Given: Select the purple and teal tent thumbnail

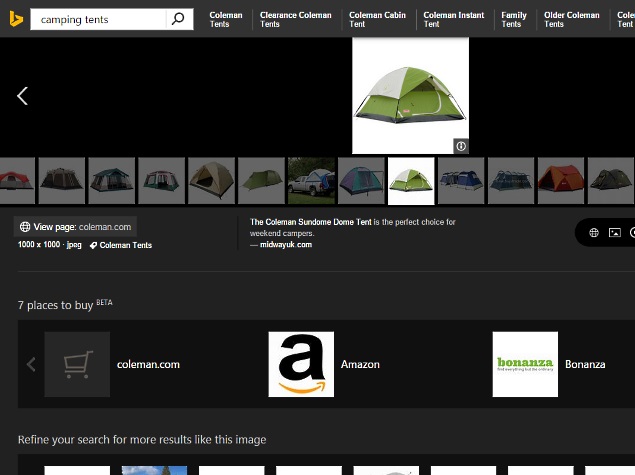Looking at the screenshot, I should coord(361,181).
